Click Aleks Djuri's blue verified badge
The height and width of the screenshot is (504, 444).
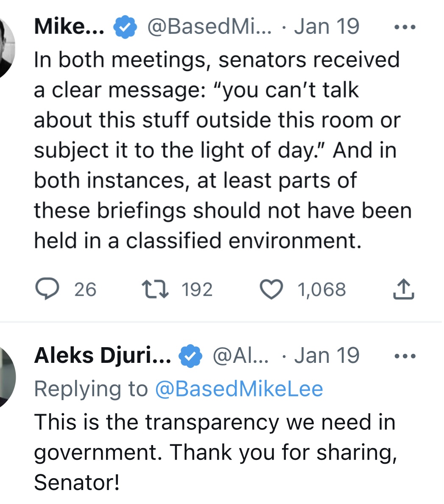click(190, 356)
